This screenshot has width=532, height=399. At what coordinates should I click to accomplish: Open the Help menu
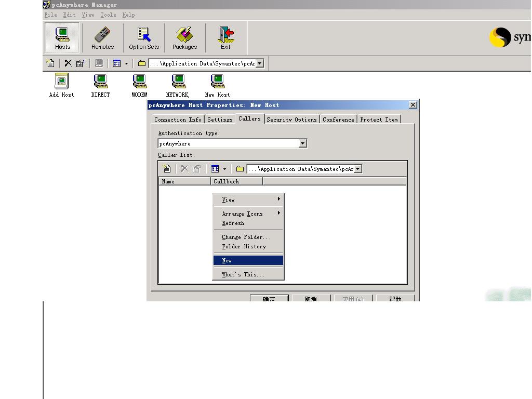pyautogui.click(x=129, y=15)
